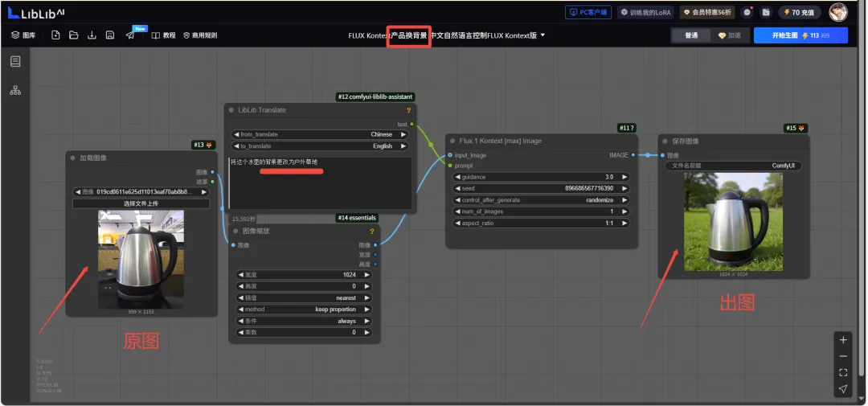
Task: Open the 商用规则 commercial rules link
Action: coord(200,35)
